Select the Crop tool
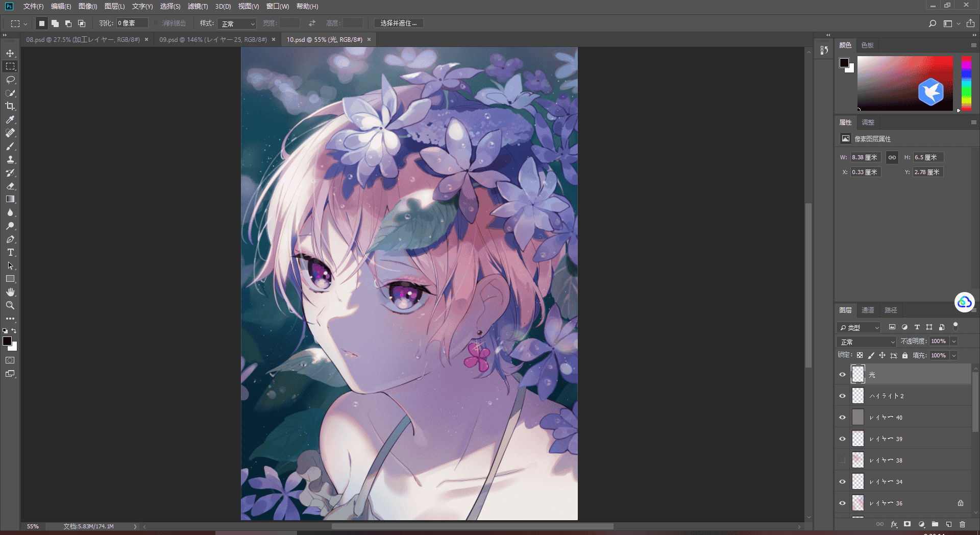This screenshot has width=980, height=535. pos(10,106)
